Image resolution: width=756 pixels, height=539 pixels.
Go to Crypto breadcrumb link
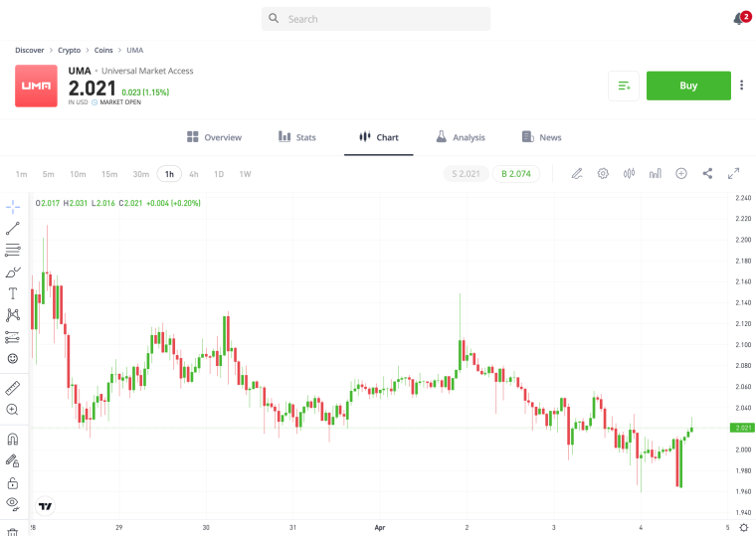69,50
